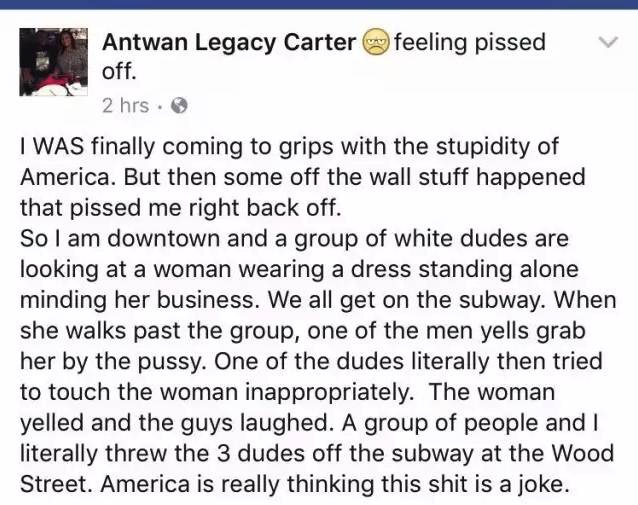
Task: Click the line "America. But then some off"
Action: pyautogui.click(x=303, y=177)
